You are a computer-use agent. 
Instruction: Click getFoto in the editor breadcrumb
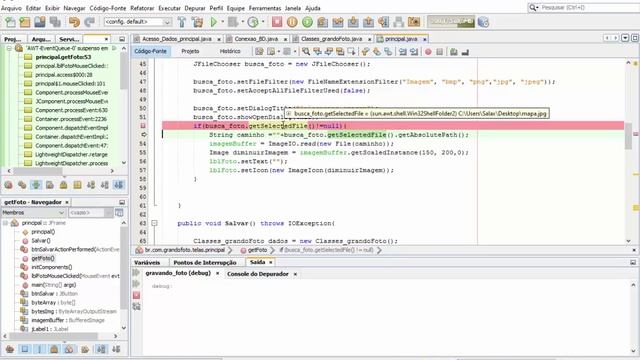257,250
